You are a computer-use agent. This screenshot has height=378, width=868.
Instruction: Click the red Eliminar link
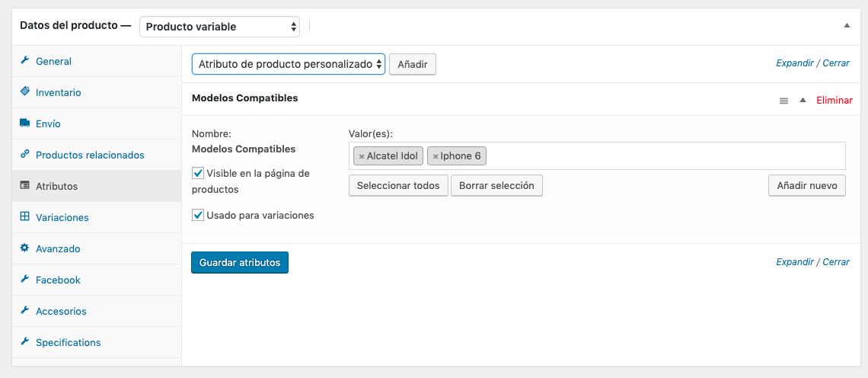[x=834, y=101]
